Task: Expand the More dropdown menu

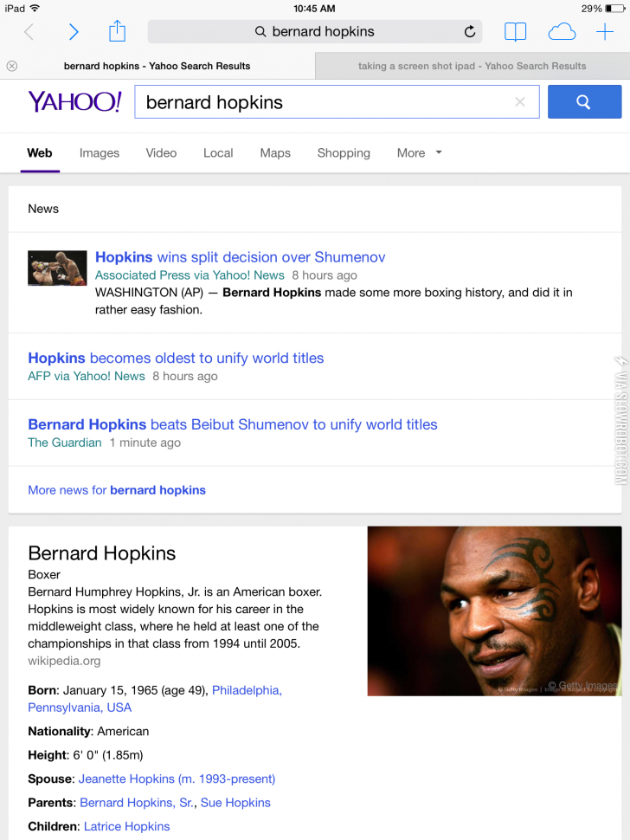Action: coord(419,152)
